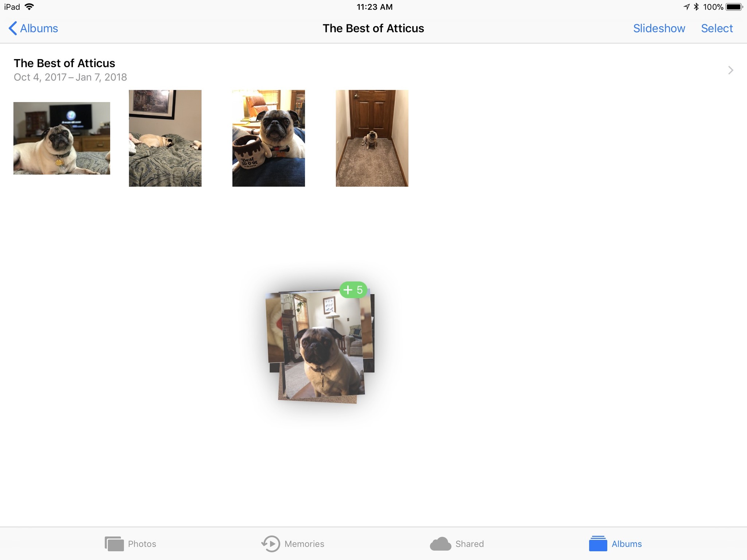Tap the Bluetooth status icon
747x560 pixels.
point(696,7)
